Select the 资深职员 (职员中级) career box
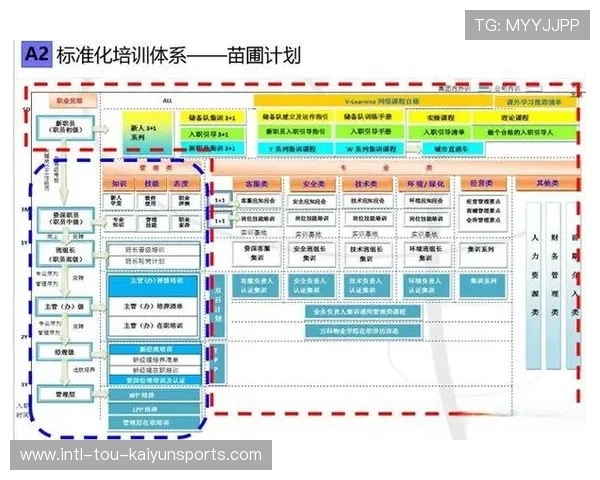The image size is (600, 480). pyautogui.click(x=65, y=219)
